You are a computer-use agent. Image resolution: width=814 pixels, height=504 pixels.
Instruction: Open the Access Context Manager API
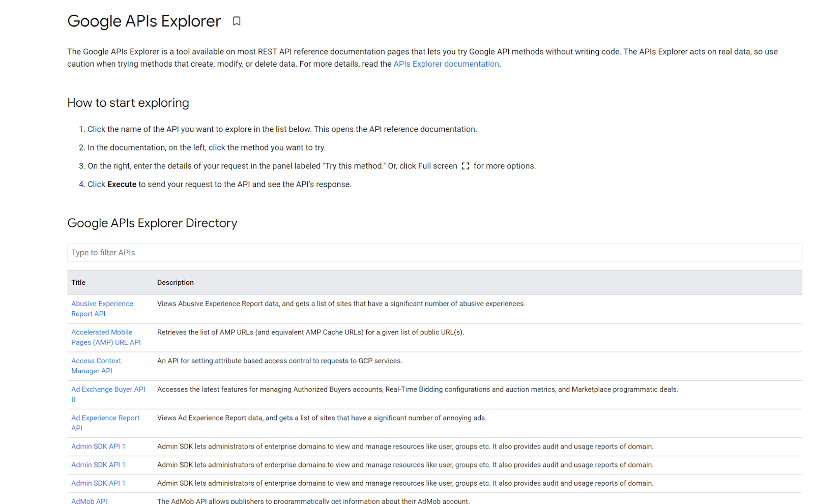[x=96, y=366]
